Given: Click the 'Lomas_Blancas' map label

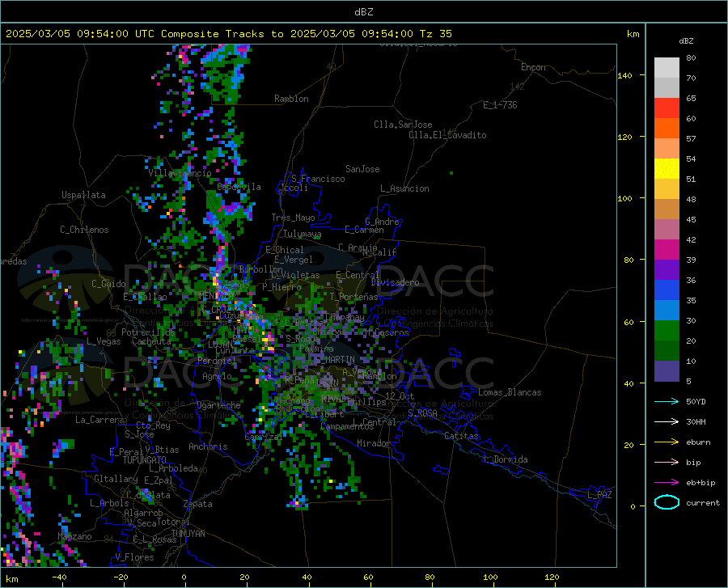Looking at the screenshot, I should [510, 392].
